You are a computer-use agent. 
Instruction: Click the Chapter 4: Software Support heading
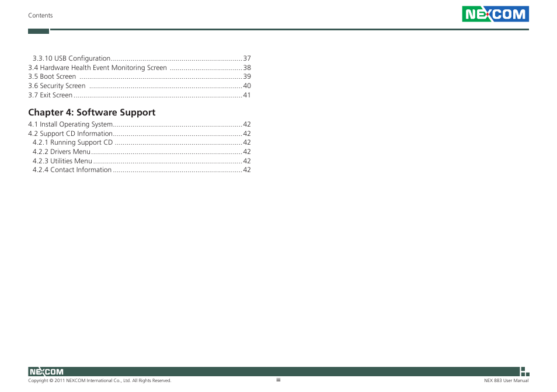coord(92,113)
